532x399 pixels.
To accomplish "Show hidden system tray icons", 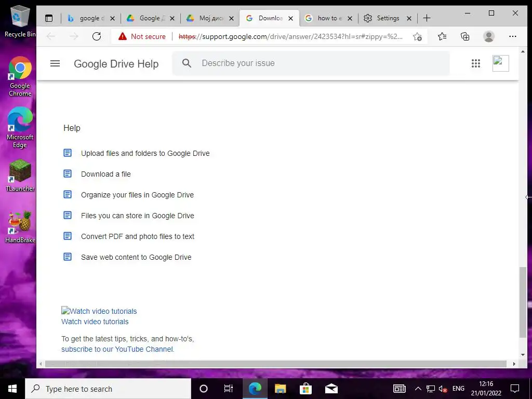I will point(418,389).
